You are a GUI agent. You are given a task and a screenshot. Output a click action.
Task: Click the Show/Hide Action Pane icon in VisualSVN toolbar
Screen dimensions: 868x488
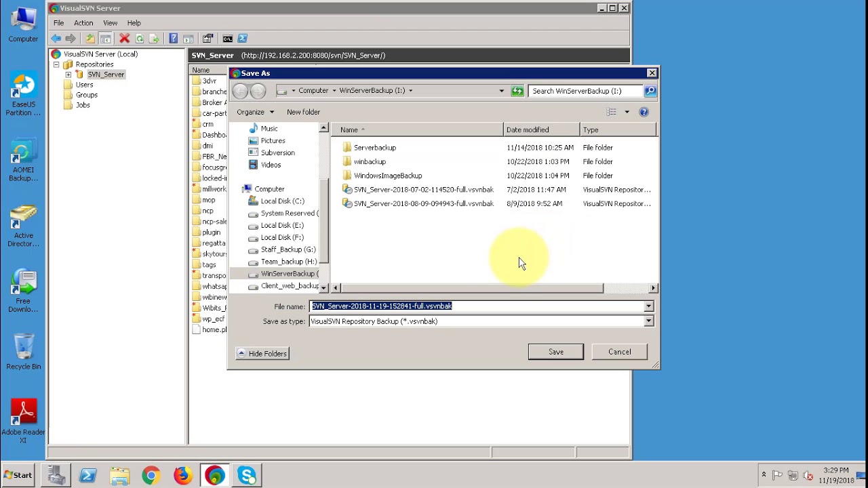pyautogui.click(x=189, y=39)
